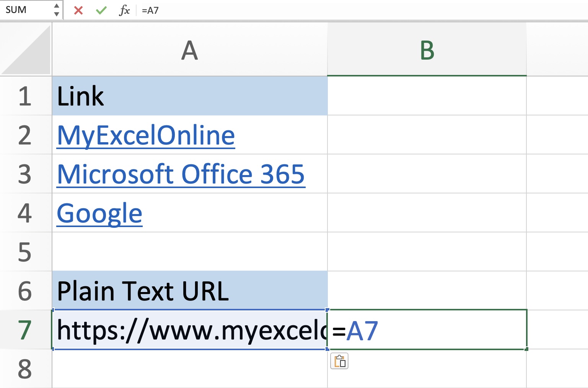Click the Name Box down stepper arrow

coord(56,14)
